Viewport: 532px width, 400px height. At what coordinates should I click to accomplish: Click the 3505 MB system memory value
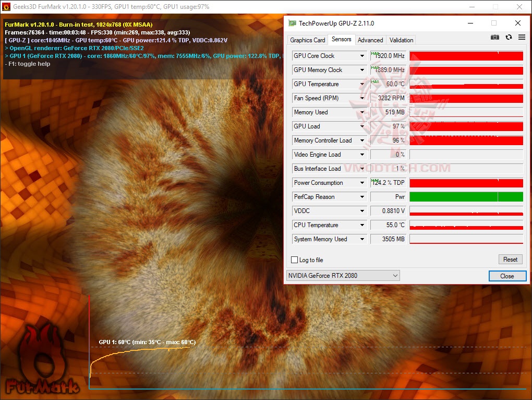click(x=389, y=239)
